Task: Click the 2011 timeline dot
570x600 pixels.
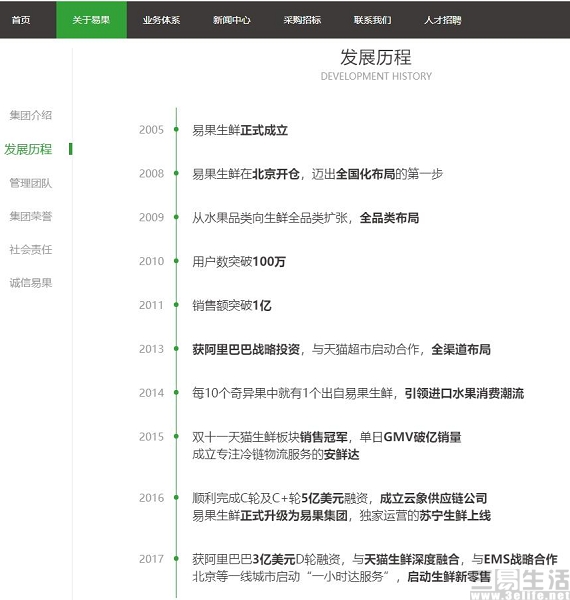Action: 176,305
